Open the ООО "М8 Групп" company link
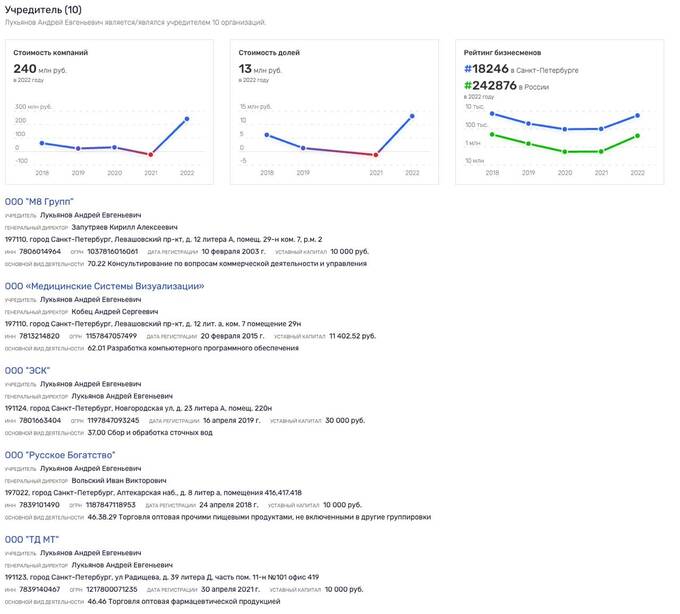Screen dimensions: 680x614 point(39,202)
